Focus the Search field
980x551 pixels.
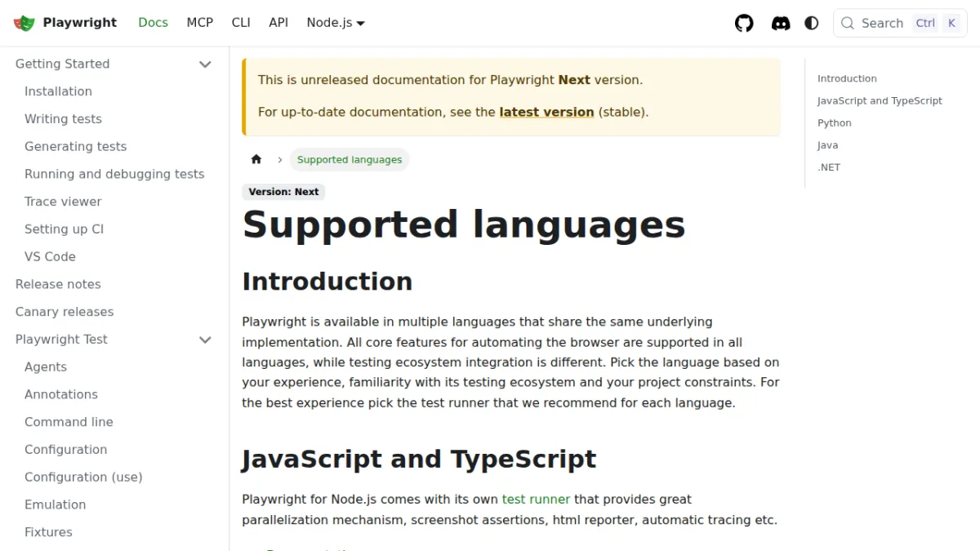point(900,23)
